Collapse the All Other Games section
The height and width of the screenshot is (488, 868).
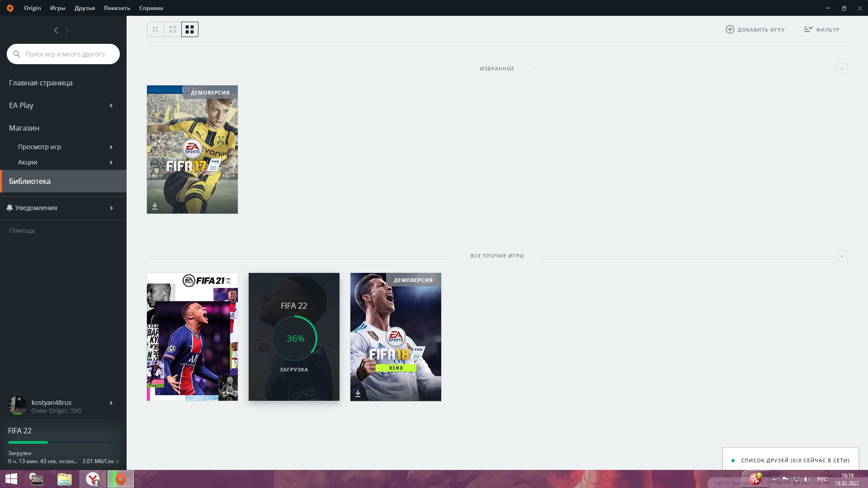click(x=841, y=256)
